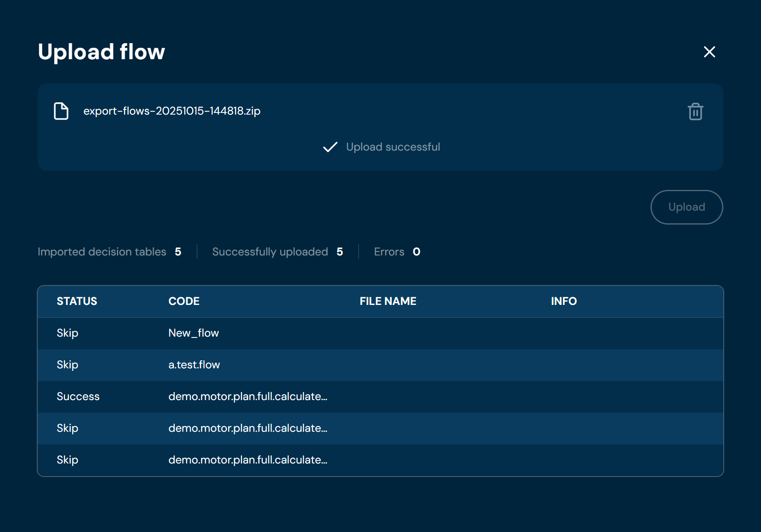
Task: Click the Imported decision tables label
Action: [102, 252]
